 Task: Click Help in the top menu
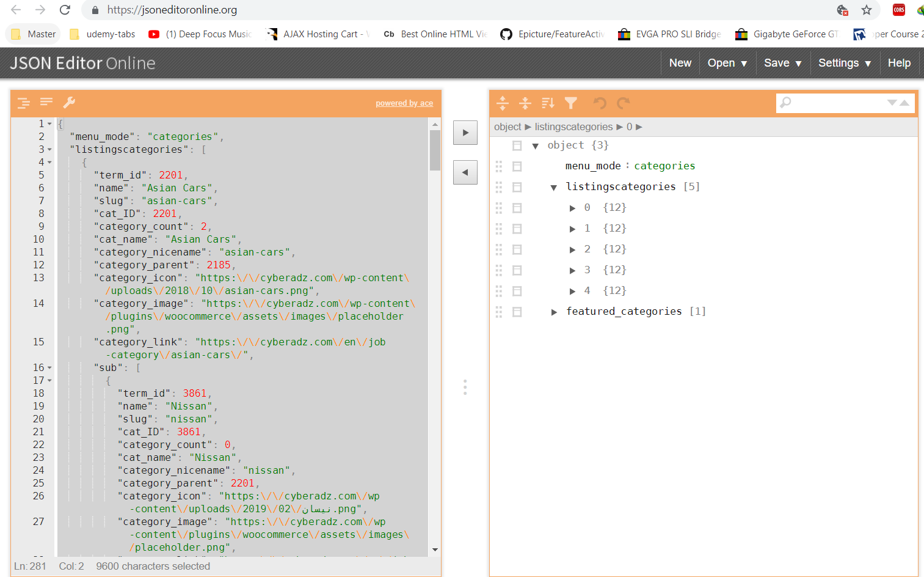899,63
